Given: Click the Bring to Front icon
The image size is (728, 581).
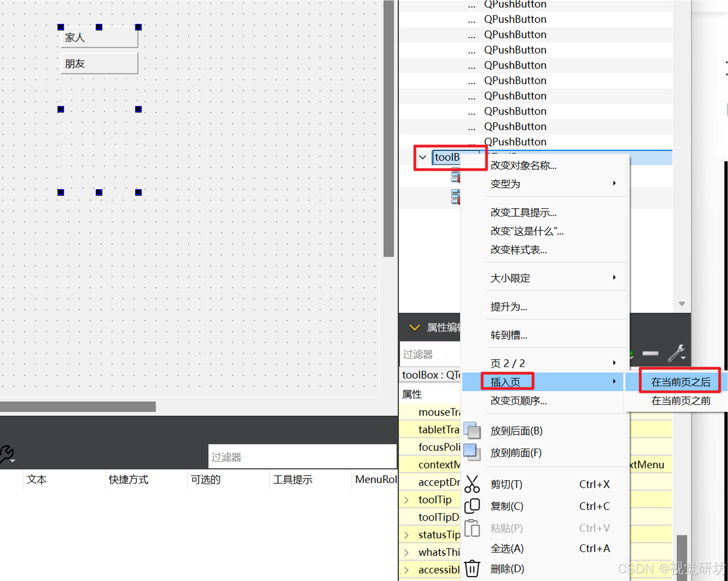Looking at the screenshot, I should (472, 453).
